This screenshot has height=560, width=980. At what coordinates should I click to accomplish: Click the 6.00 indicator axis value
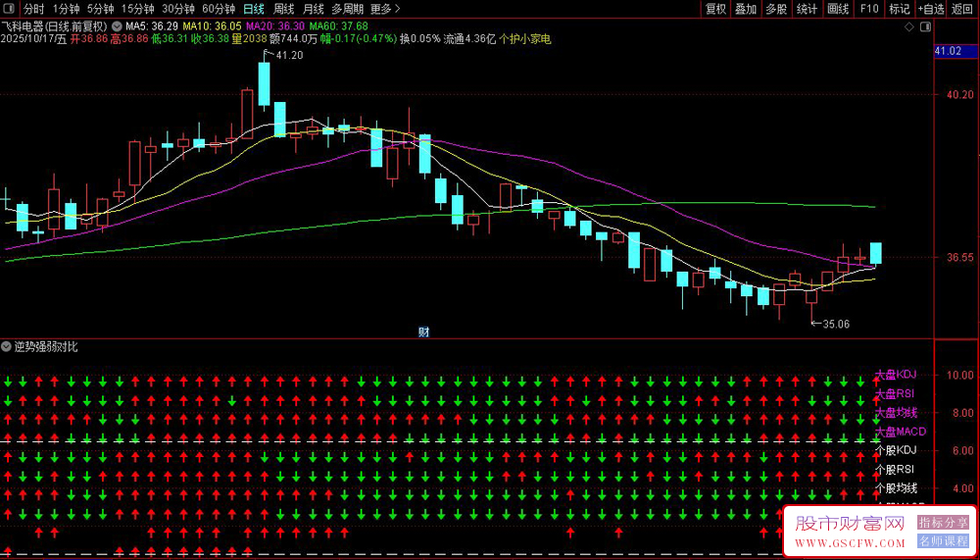pyautogui.click(x=965, y=450)
